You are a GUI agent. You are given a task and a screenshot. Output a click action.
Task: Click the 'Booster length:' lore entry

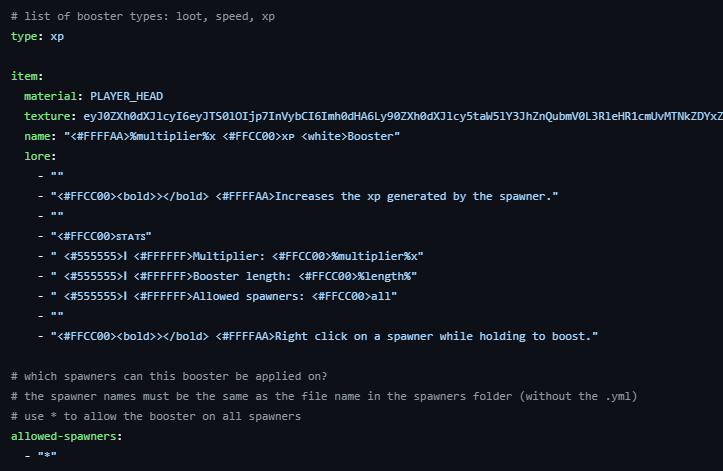pos(234,276)
